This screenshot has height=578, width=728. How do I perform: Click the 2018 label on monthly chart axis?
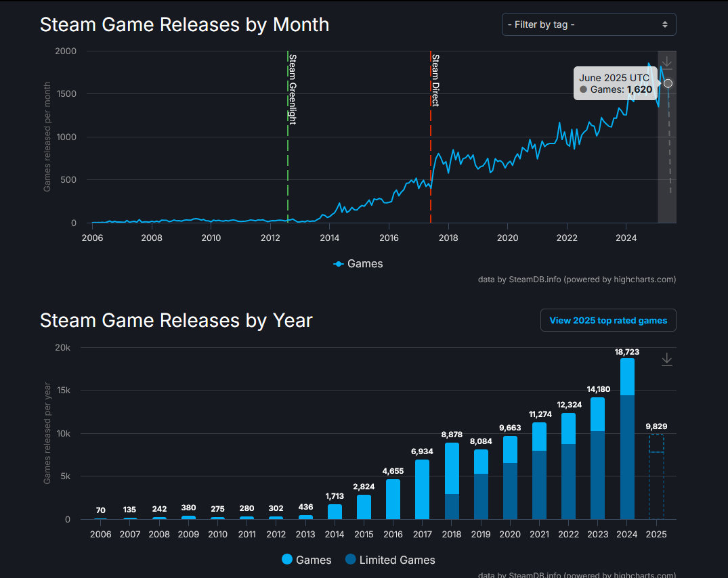click(x=448, y=238)
